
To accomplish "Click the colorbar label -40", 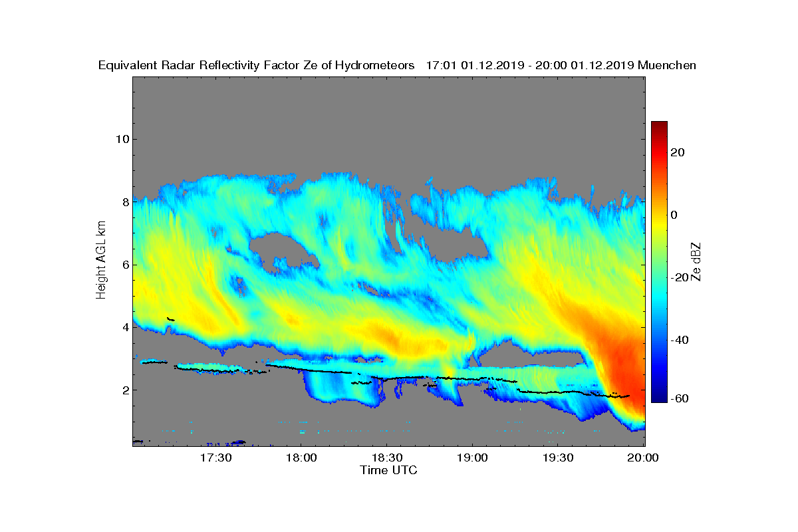I will point(678,340).
